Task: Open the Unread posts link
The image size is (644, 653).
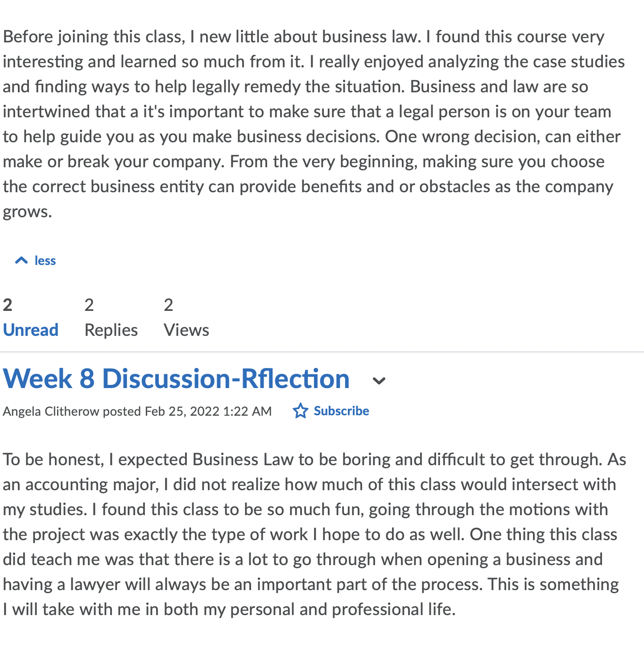Action: [x=31, y=330]
